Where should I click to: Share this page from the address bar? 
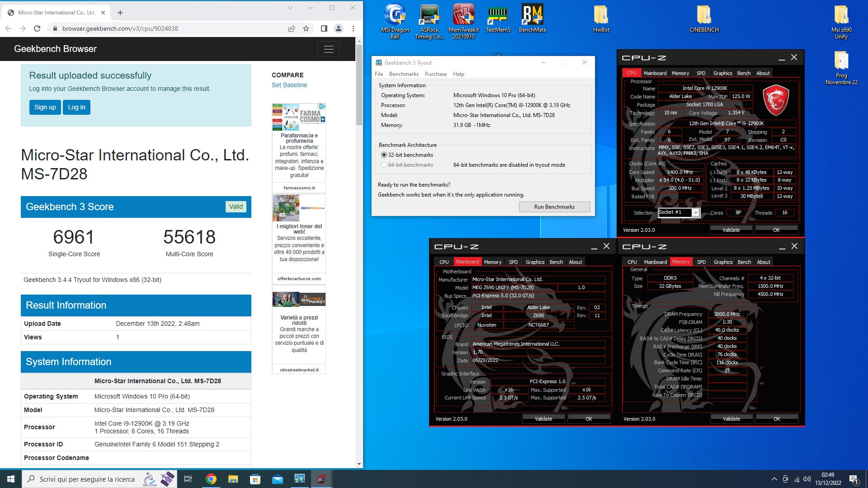[292, 28]
